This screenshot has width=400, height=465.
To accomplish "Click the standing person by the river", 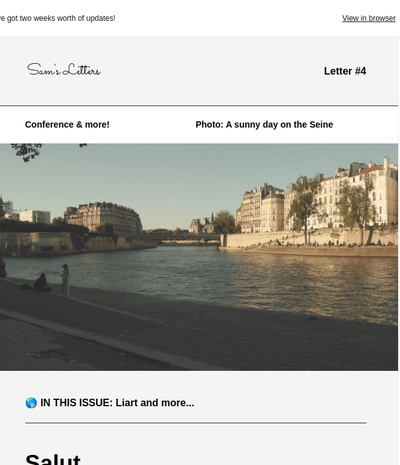I will click(x=65, y=280).
